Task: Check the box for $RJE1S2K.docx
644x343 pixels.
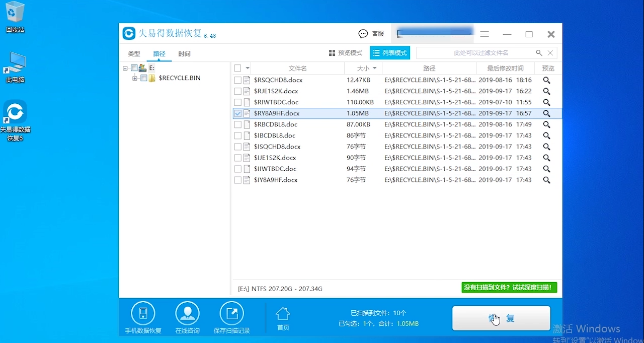Action: [237, 91]
